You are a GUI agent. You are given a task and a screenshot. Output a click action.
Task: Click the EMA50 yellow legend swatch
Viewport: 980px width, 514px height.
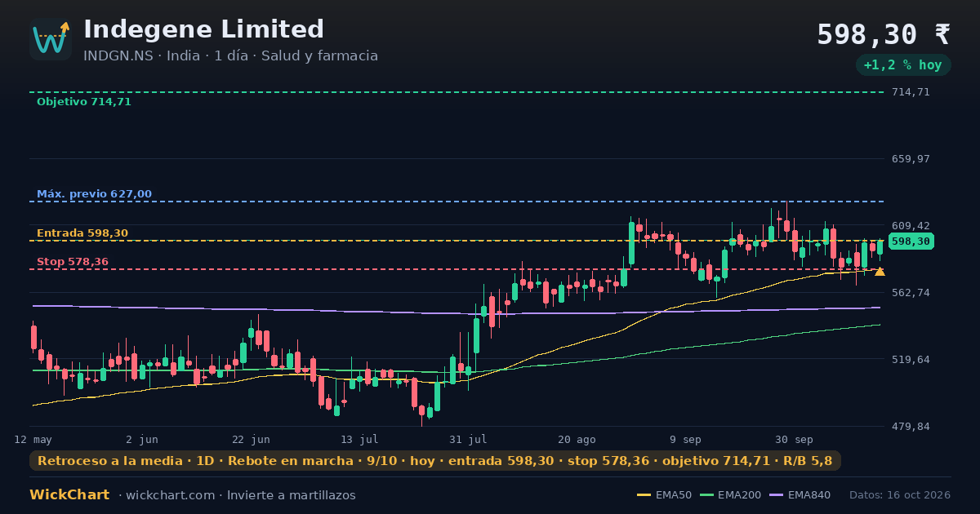644,495
